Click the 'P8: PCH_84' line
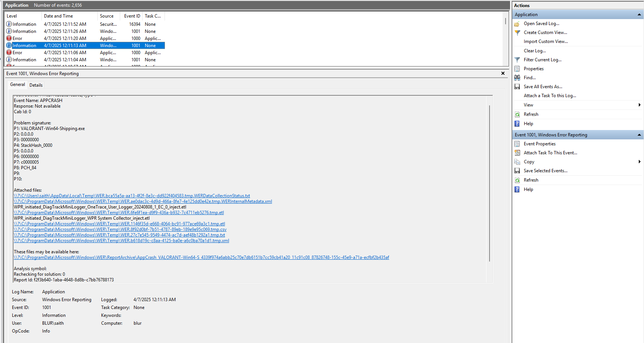Screen dimensions: 644x343 (25, 168)
